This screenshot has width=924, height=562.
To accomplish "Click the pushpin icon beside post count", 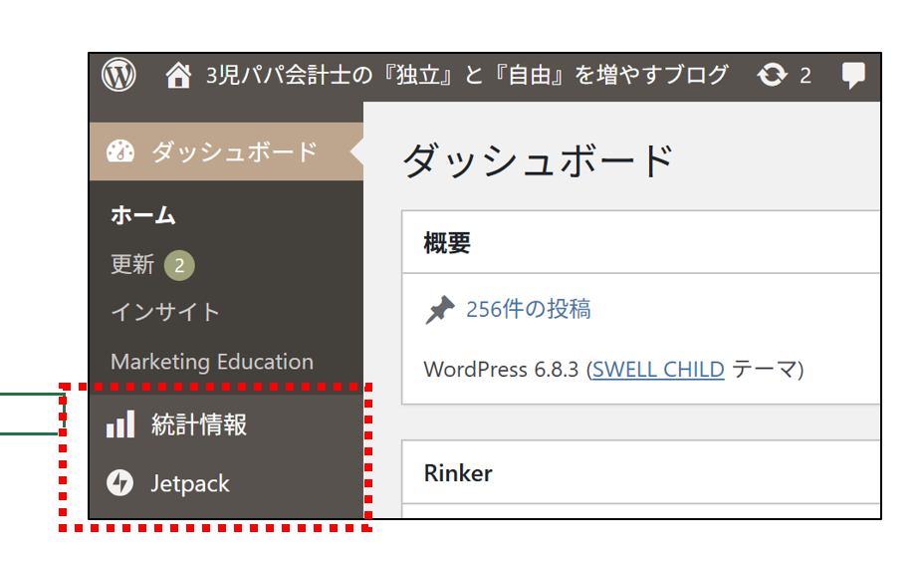I will (x=439, y=310).
